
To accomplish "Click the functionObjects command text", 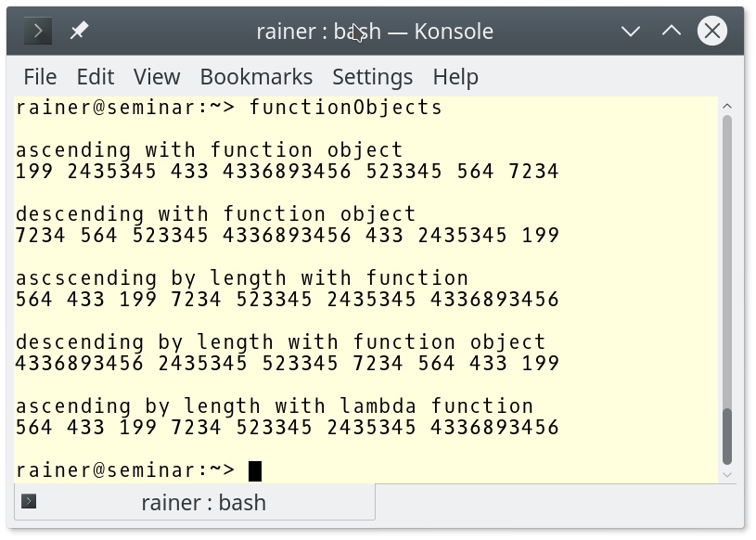I will tap(346, 108).
